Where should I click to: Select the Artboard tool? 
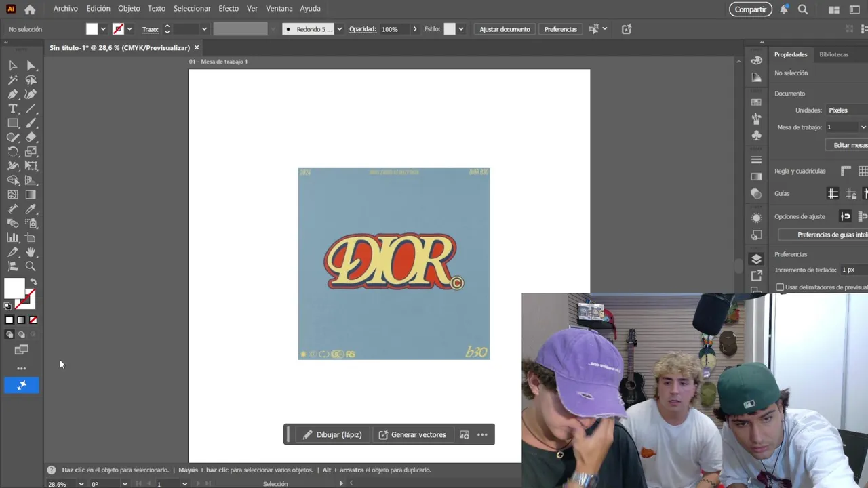pyautogui.click(x=31, y=238)
